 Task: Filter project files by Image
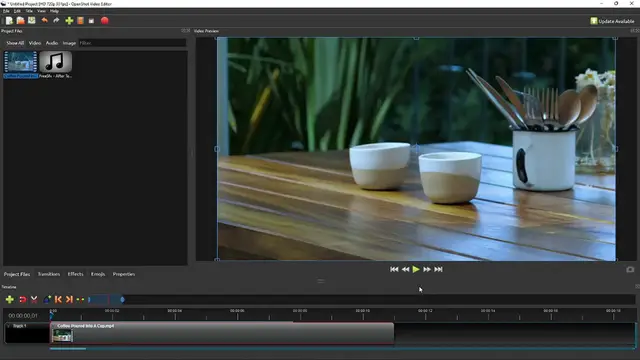pos(69,43)
